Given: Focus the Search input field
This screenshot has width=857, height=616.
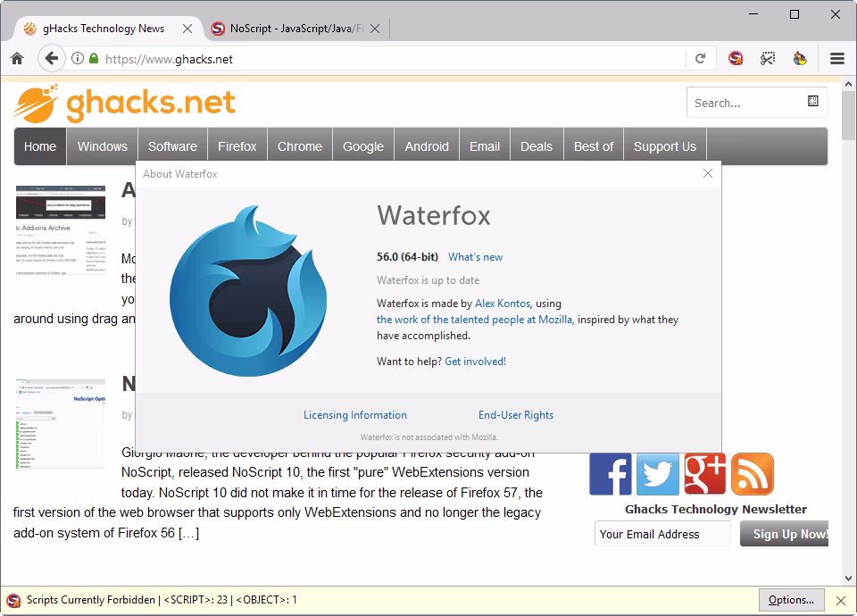Looking at the screenshot, I should point(757,103).
